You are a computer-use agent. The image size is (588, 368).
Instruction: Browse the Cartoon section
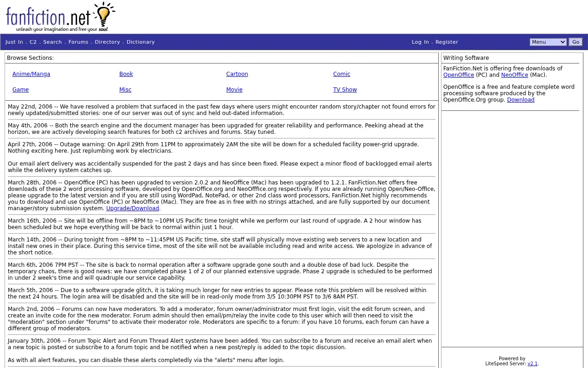click(x=237, y=74)
